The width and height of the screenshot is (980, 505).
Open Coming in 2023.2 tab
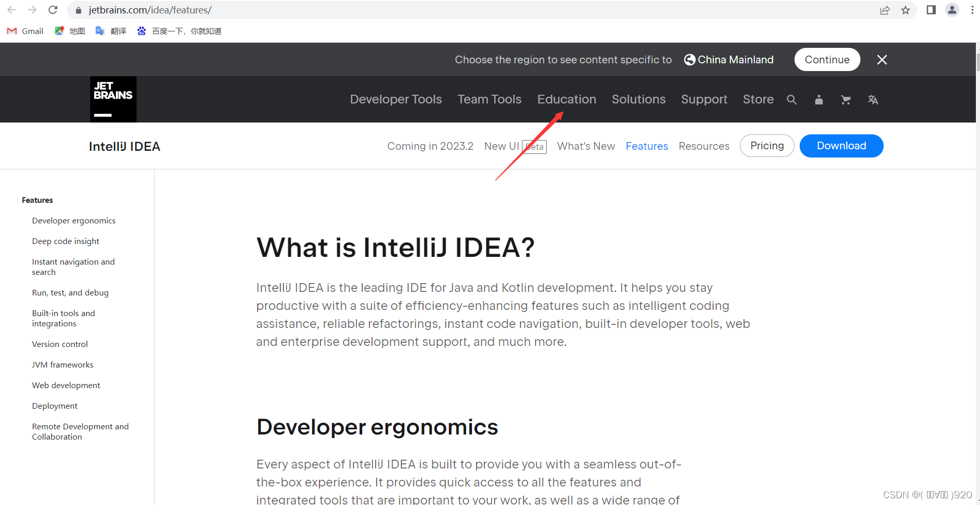pyautogui.click(x=430, y=146)
